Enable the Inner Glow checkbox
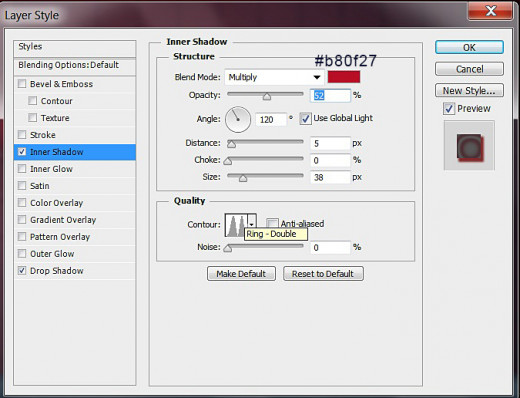This screenshot has width=520, height=398. [22, 168]
